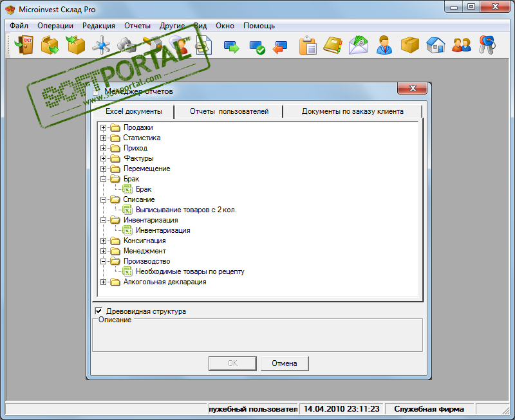
Task: Switch to Excel документы tab
Action: coord(134,111)
